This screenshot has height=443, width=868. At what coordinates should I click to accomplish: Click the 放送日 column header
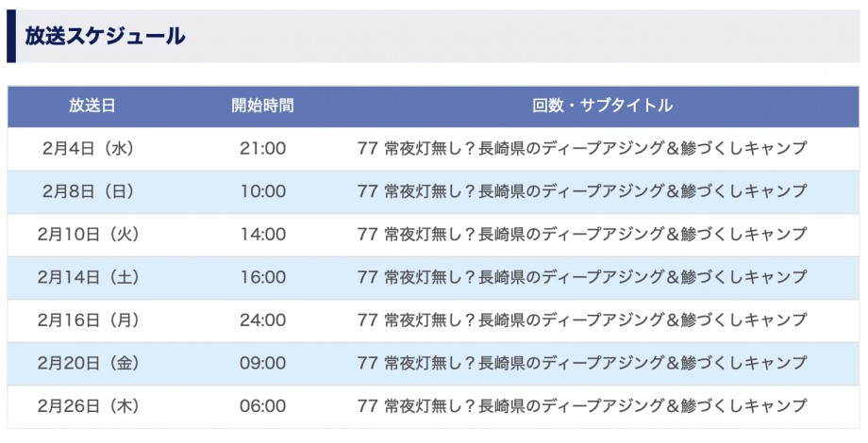click(x=92, y=106)
